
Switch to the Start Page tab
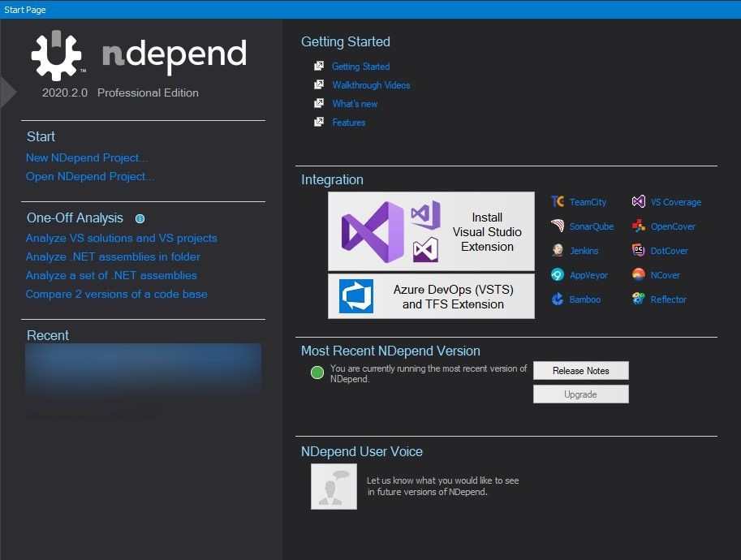24,9
